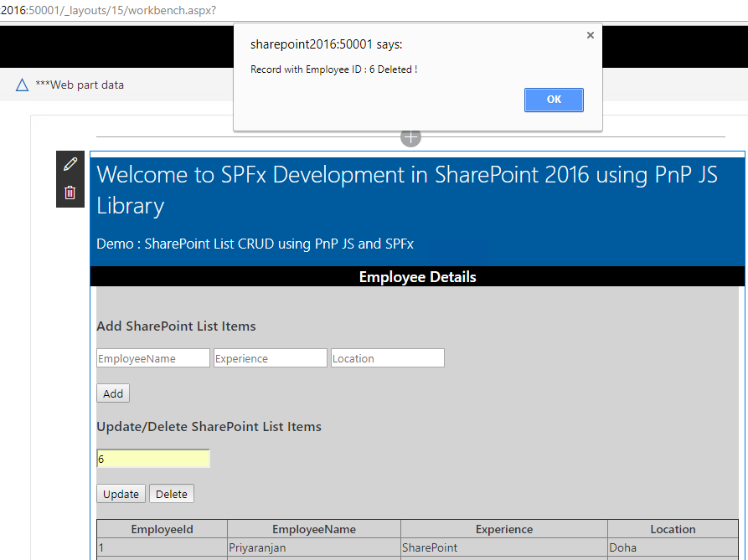Click the Location column header

pyautogui.click(x=673, y=529)
